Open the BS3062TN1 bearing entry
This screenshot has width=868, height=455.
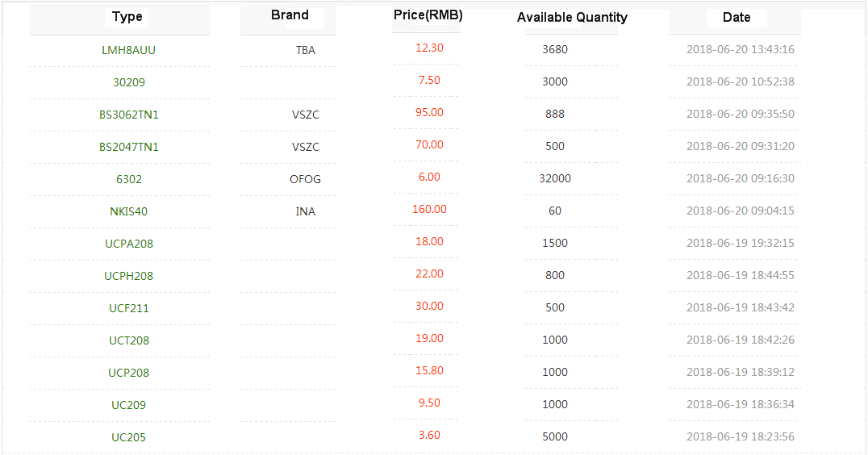(129, 115)
